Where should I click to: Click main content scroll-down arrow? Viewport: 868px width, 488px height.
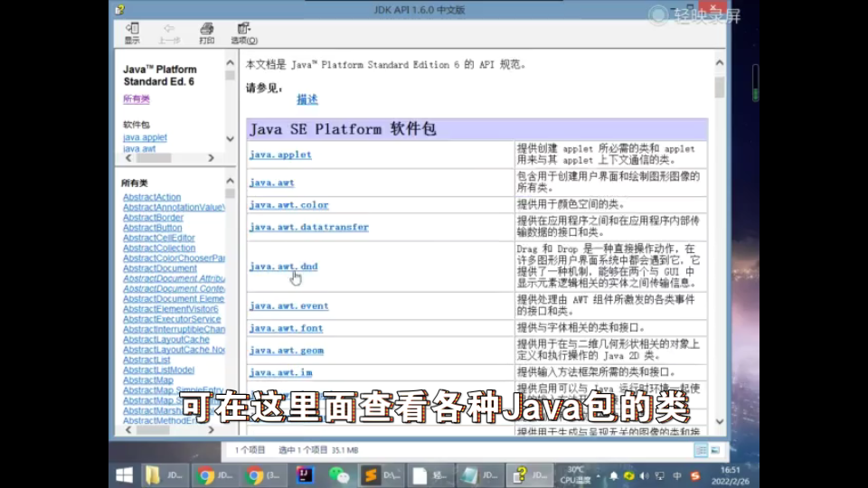tap(720, 422)
